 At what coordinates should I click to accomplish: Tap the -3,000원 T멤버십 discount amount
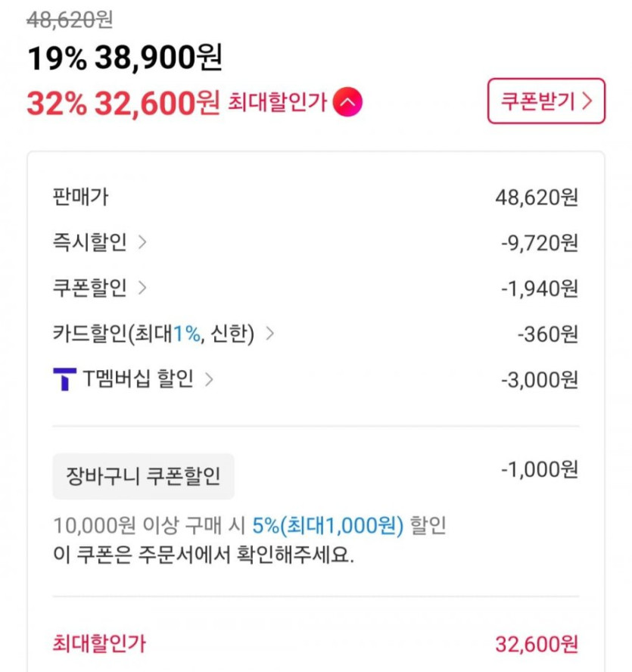[x=540, y=379]
